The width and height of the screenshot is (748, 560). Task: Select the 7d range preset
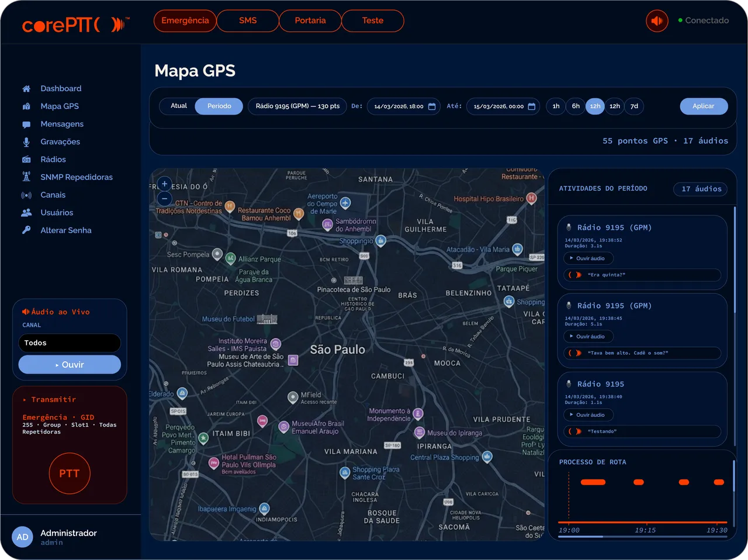click(x=634, y=106)
